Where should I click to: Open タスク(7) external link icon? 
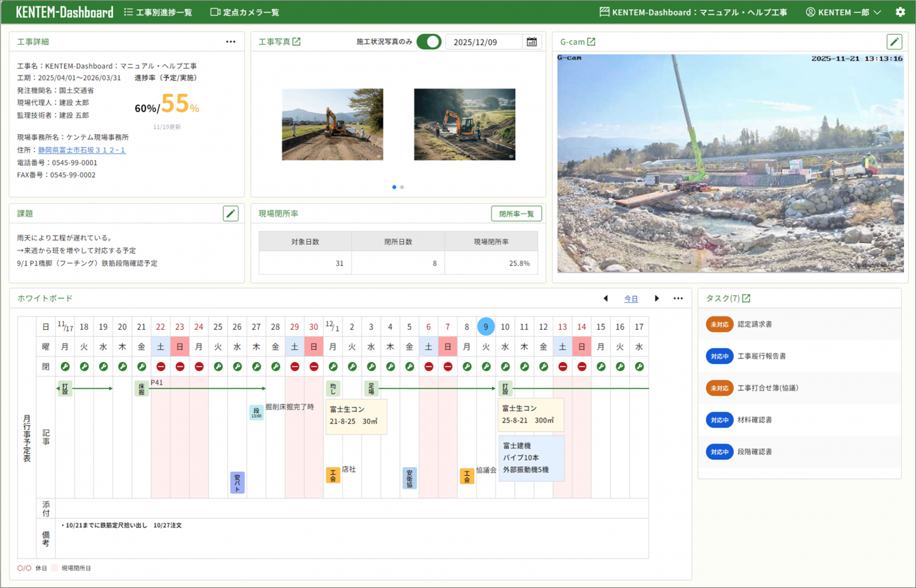(745, 298)
